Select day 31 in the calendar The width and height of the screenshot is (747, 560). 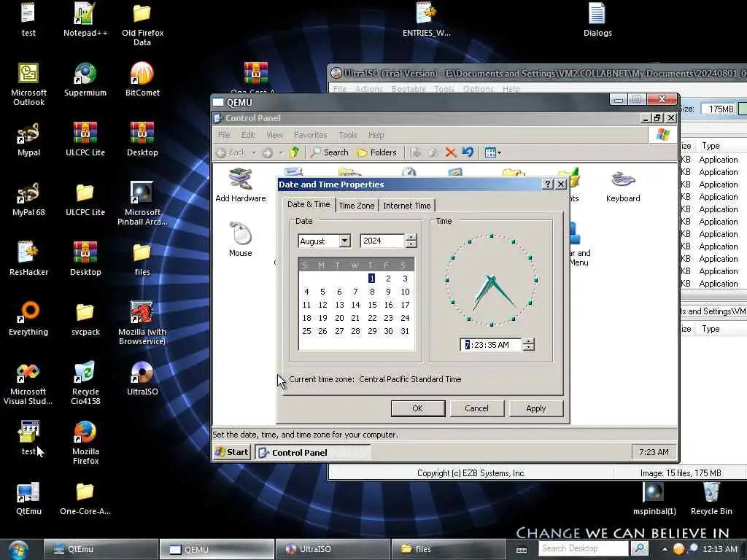click(x=405, y=331)
